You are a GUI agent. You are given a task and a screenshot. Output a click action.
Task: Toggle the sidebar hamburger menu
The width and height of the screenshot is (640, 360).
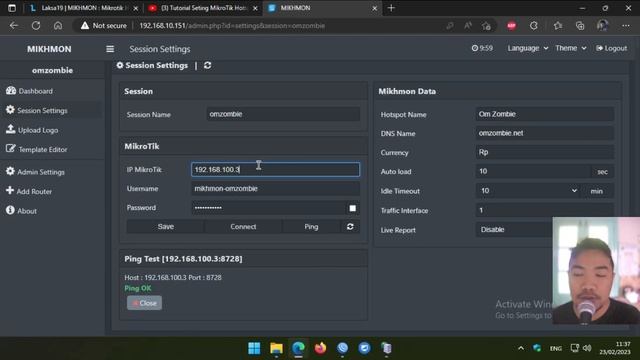tap(110, 49)
